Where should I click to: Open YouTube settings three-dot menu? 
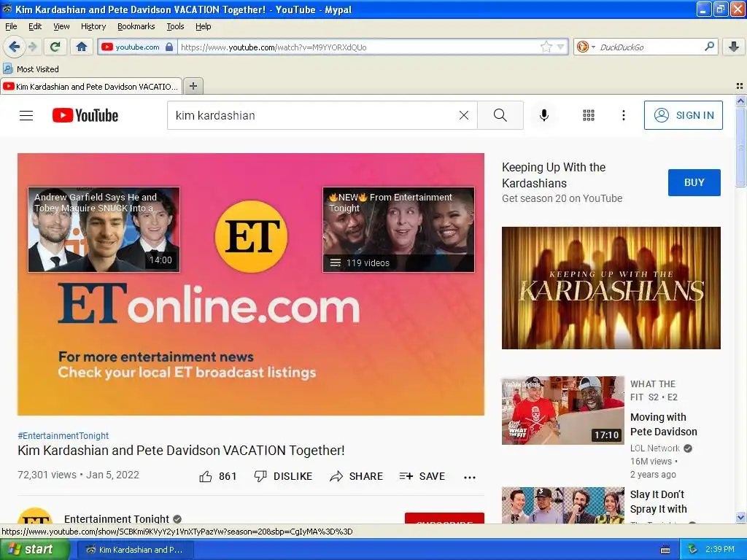click(623, 115)
